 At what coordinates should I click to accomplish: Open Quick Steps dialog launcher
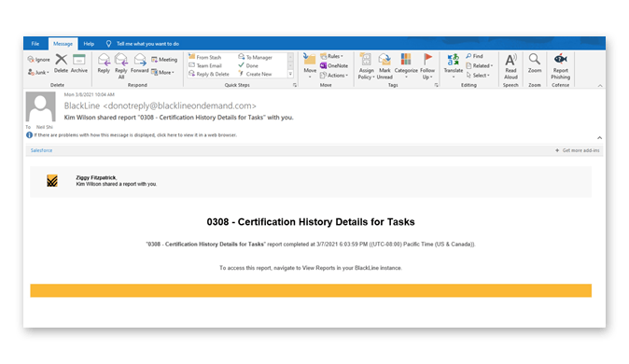[295, 85]
